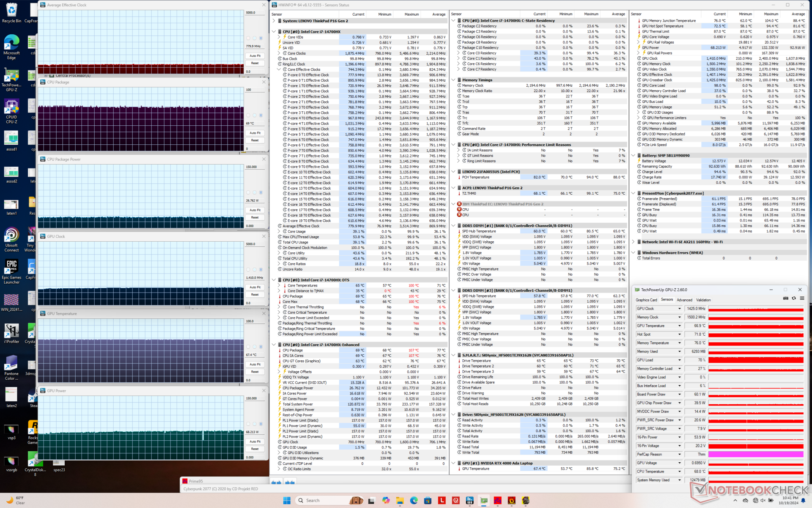Click the GPU-Z screenshot camera icon
The image size is (812, 508).
785,298
